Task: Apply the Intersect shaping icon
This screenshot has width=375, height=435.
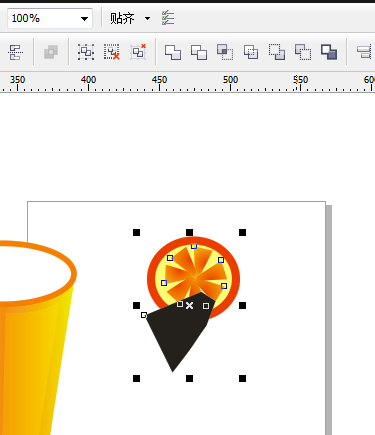Action: coord(225,52)
